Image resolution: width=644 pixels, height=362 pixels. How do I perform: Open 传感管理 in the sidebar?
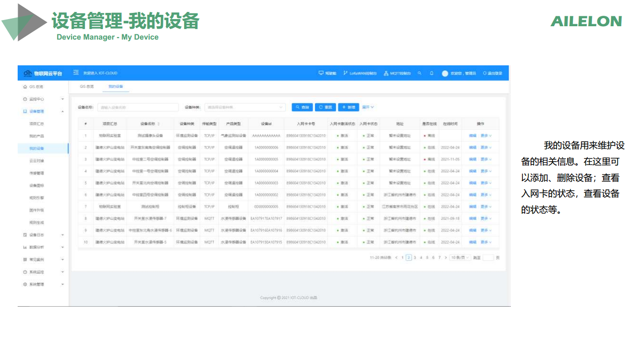[x=37, y=174]
